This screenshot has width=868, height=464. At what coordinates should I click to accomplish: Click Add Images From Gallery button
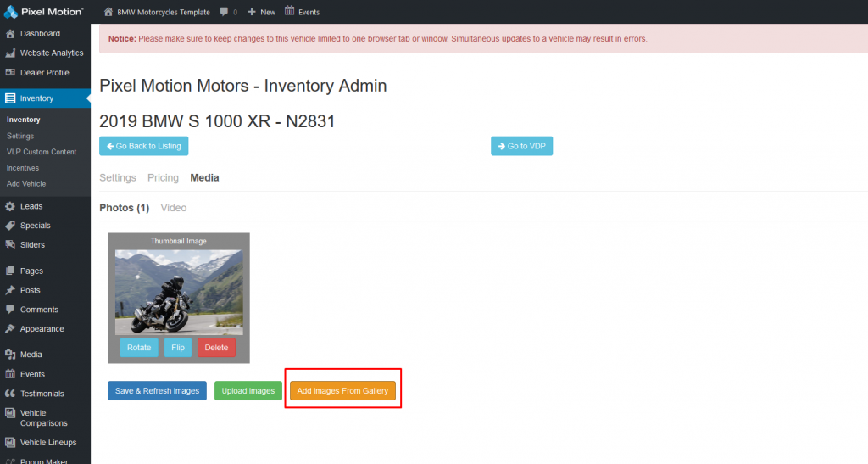[x=342, y=391]
